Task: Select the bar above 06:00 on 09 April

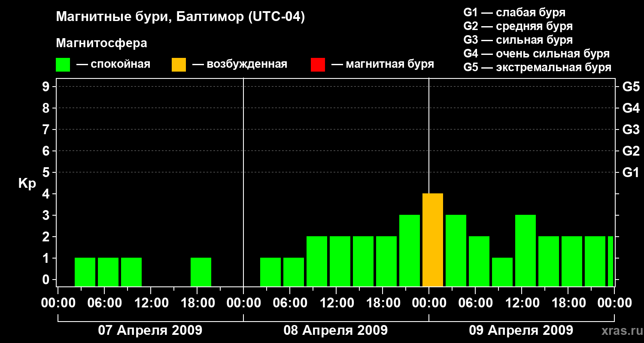Action: pyautogui.click(x=479, y=262)
